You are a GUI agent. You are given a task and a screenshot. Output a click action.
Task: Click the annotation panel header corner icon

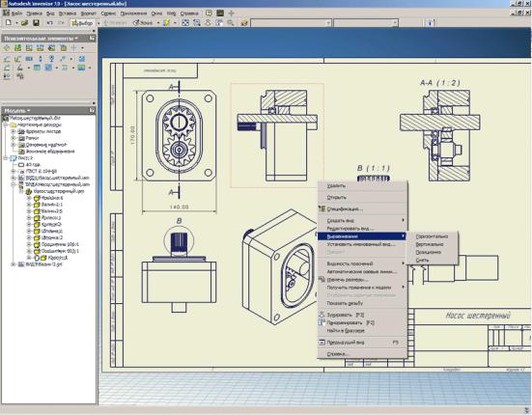point(92,39)
